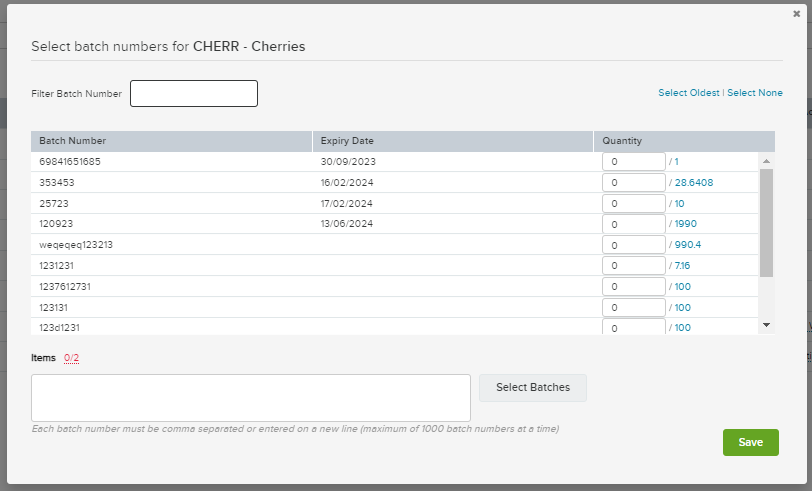Click the available quantity 28.6408 link
This screenshot has width=812, height=491.
[693, 183]
